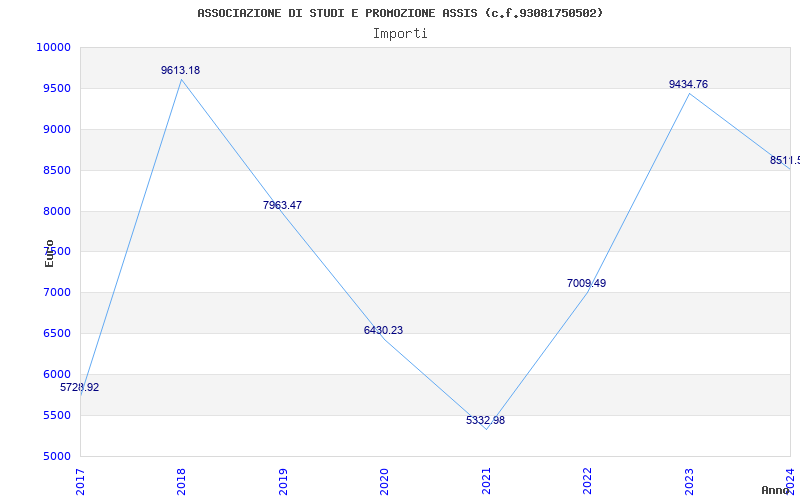800x500 pixels.
Task: Click the y-axis value 7000
Action: pos(56,292)
